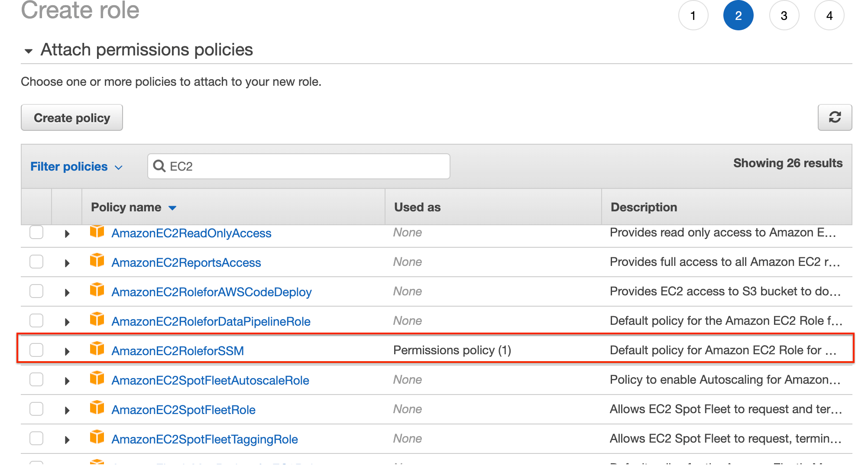868x466 pixels.
Task: Jump to wizard step 1
Action: [693, 16]
